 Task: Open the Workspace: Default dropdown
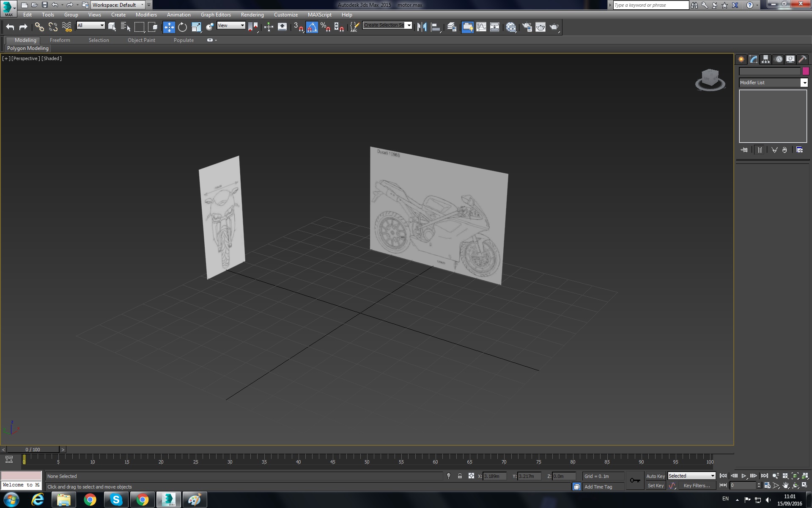tap(118, 5)
